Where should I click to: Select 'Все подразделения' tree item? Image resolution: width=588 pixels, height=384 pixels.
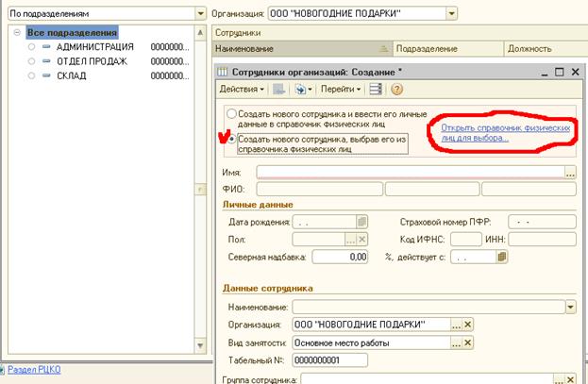72,33
